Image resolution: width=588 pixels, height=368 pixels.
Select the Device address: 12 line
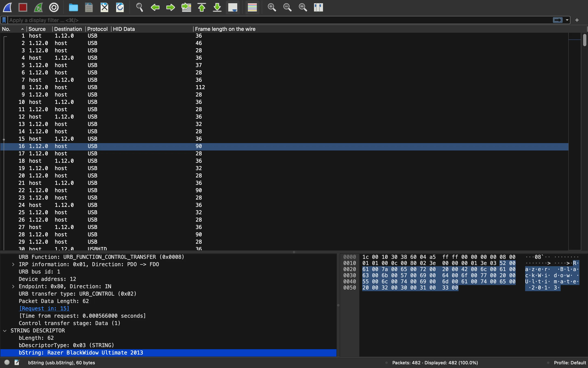pos(168,279)
